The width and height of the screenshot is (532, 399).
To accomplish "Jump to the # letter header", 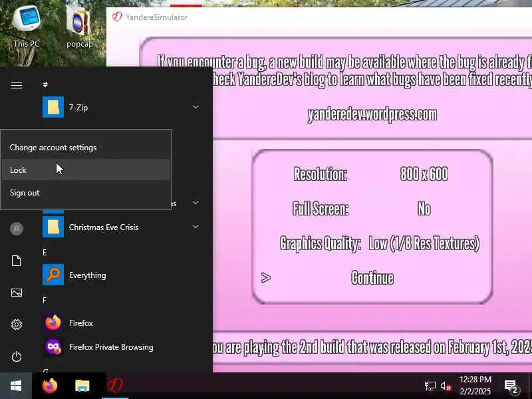I will 45,84.
